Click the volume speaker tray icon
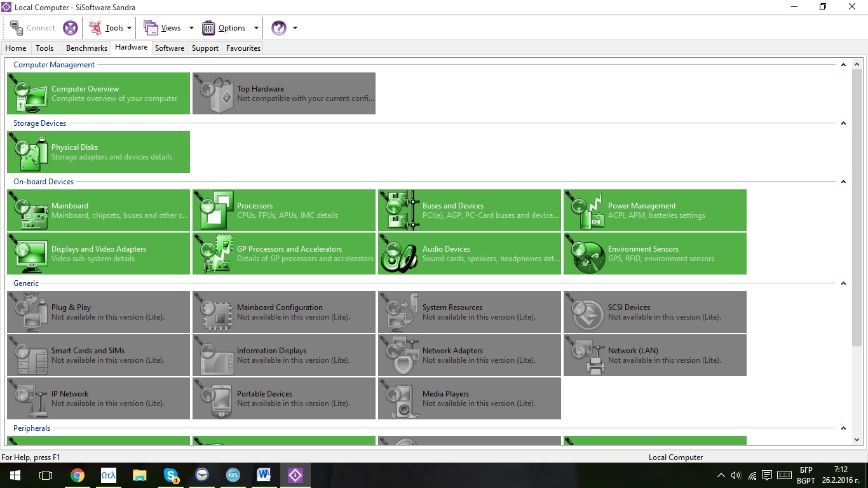 click(x=736, y=475)
